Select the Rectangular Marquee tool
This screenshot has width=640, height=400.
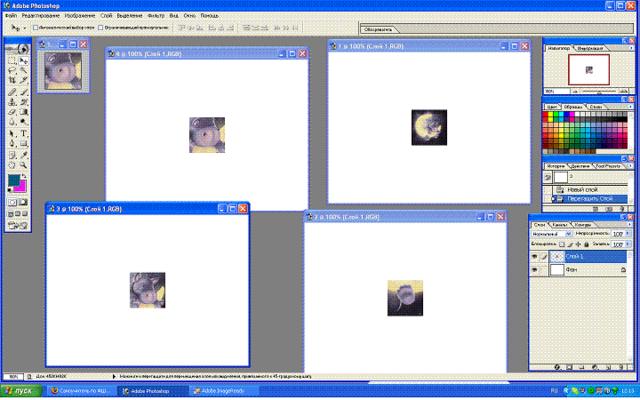[11, 60]
